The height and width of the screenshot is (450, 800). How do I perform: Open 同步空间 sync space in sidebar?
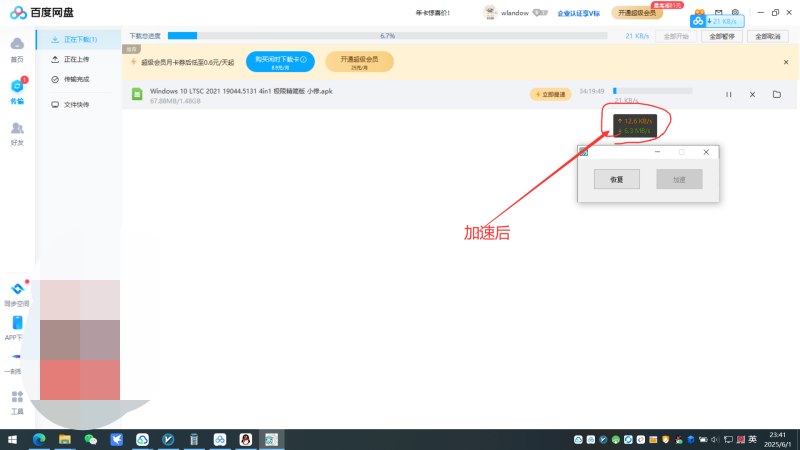tap(17, 292)
